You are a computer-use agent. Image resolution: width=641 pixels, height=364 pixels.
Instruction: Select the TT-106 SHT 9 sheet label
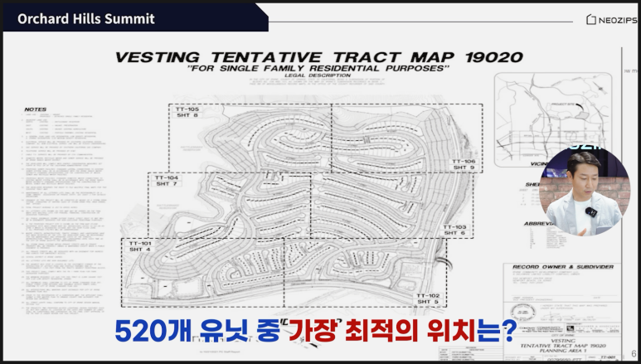(464, 164)
